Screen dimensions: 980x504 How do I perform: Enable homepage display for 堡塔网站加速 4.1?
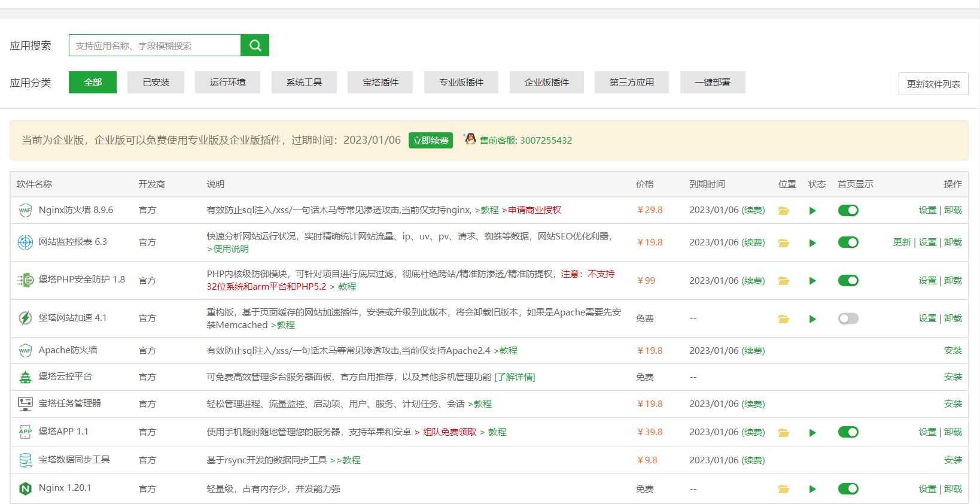pyautogui.click(x=848, y=318)
